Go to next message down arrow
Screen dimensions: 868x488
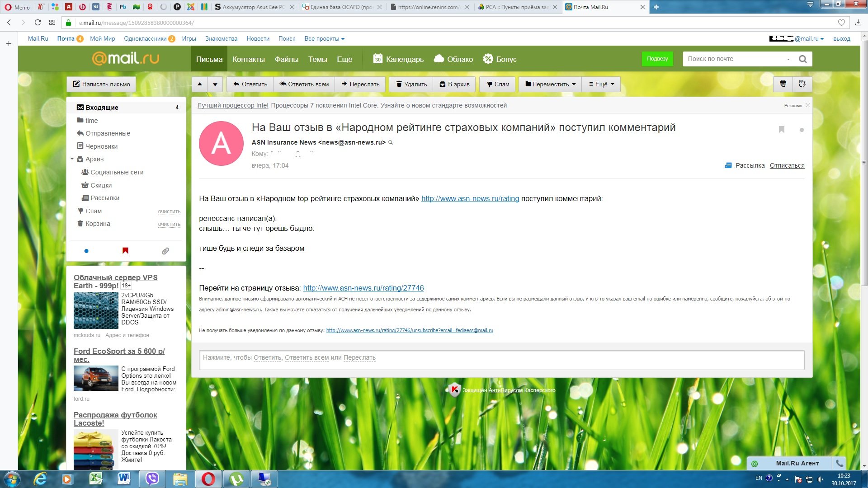click(x=215, y=84)
